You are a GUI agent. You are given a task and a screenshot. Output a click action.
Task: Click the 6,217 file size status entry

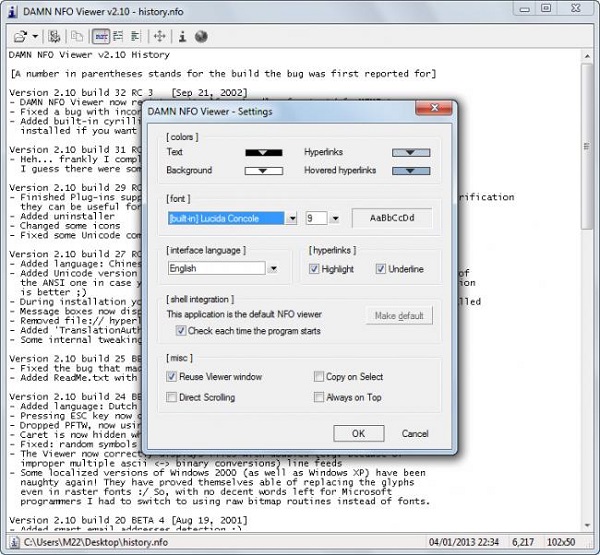523,542
